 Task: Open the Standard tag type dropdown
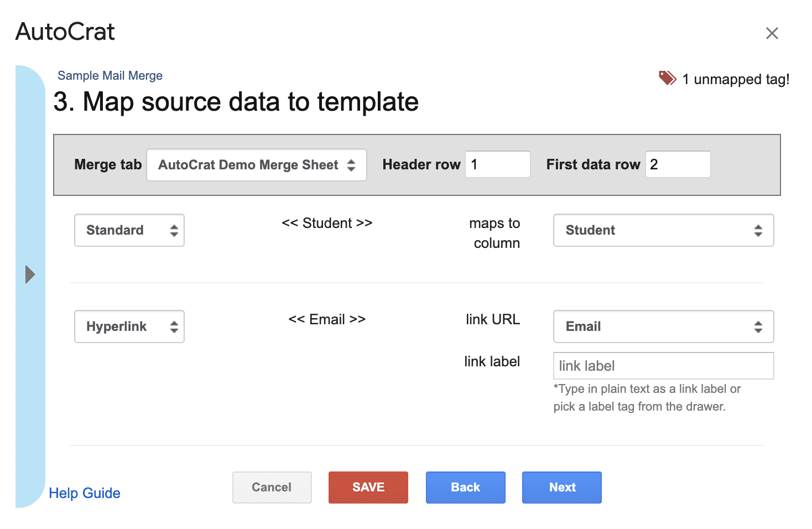click(129, 230)
